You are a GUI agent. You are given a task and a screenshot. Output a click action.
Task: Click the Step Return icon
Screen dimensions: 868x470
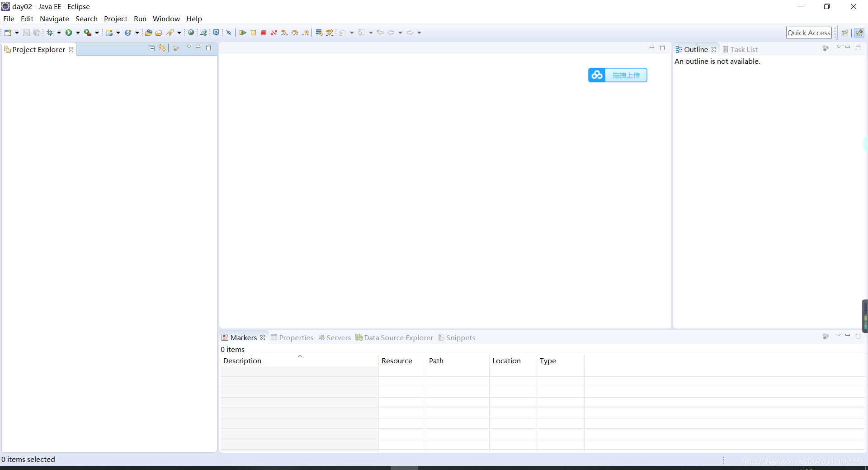point(306,33)
